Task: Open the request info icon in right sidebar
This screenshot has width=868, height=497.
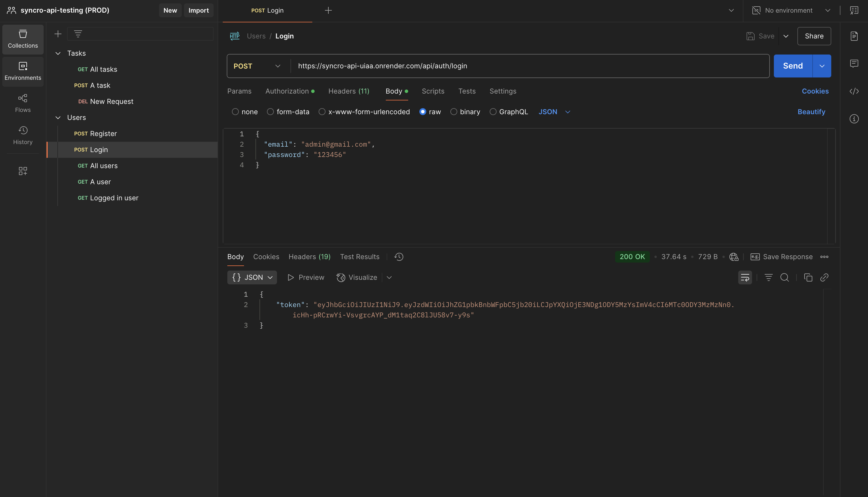Action: [854, 119]
